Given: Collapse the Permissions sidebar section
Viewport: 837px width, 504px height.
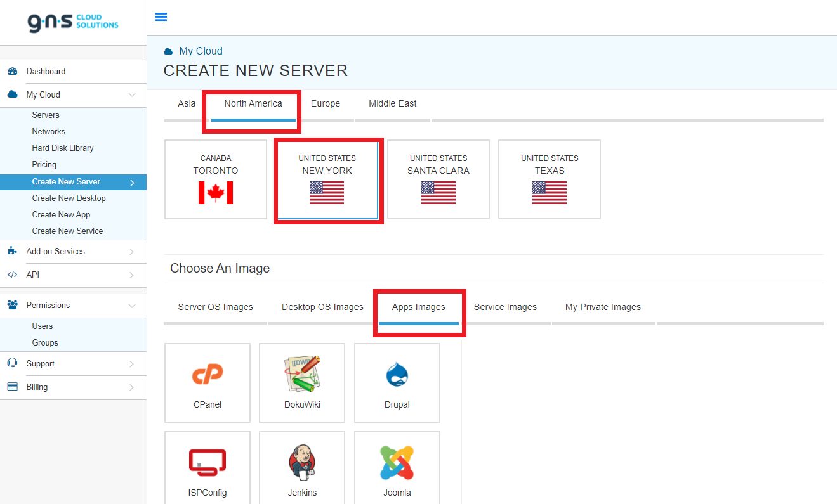Looking at the screenshot, I should 132,306.
